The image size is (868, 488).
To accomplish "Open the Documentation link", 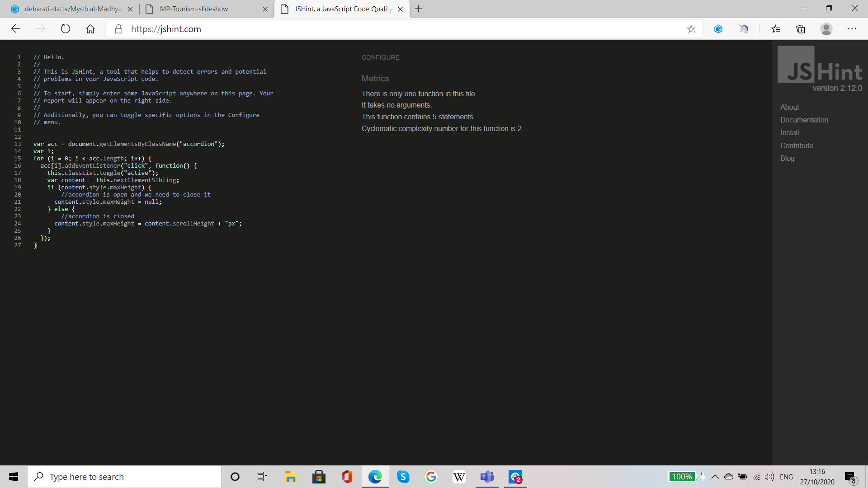I will click(x=804, y=120).
